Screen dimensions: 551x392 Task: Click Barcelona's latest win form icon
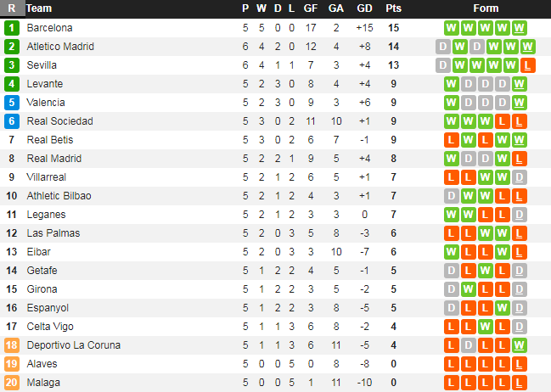(x=520, y=28)
